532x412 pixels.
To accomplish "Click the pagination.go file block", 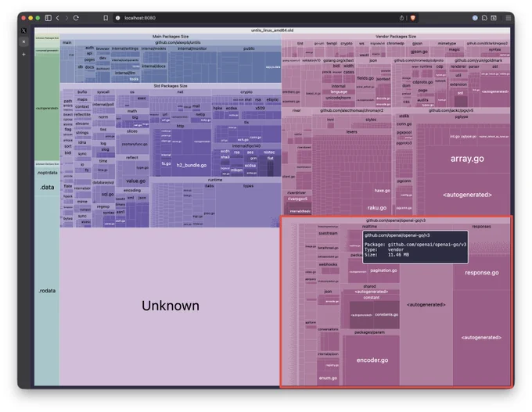I will pyautogui.click(x=383, y=270).
